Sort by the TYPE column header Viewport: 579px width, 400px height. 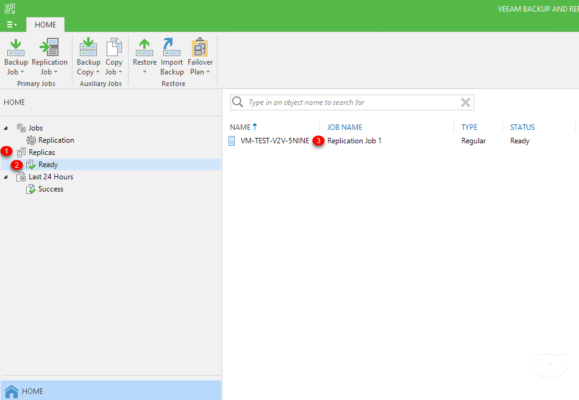(469, 127)
